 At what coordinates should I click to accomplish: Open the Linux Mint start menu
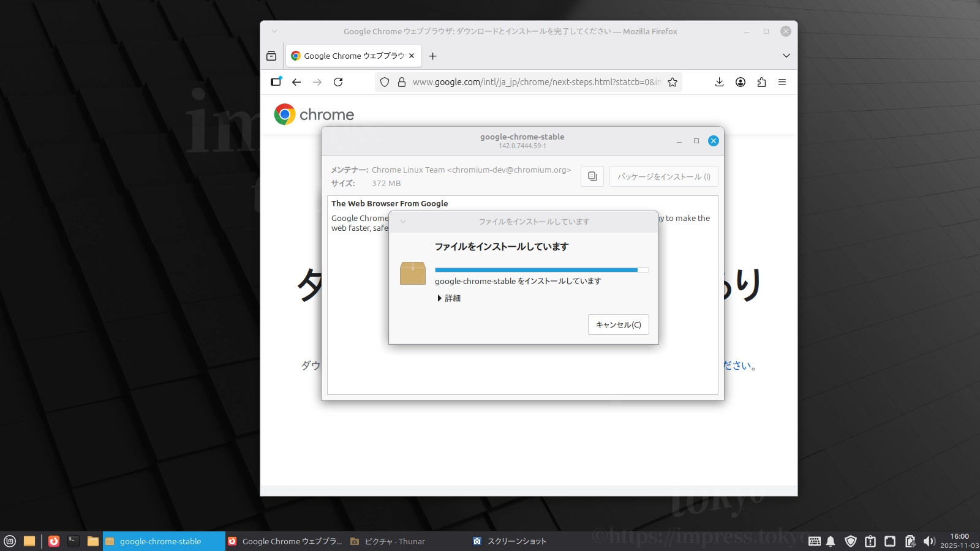[10, 541]
